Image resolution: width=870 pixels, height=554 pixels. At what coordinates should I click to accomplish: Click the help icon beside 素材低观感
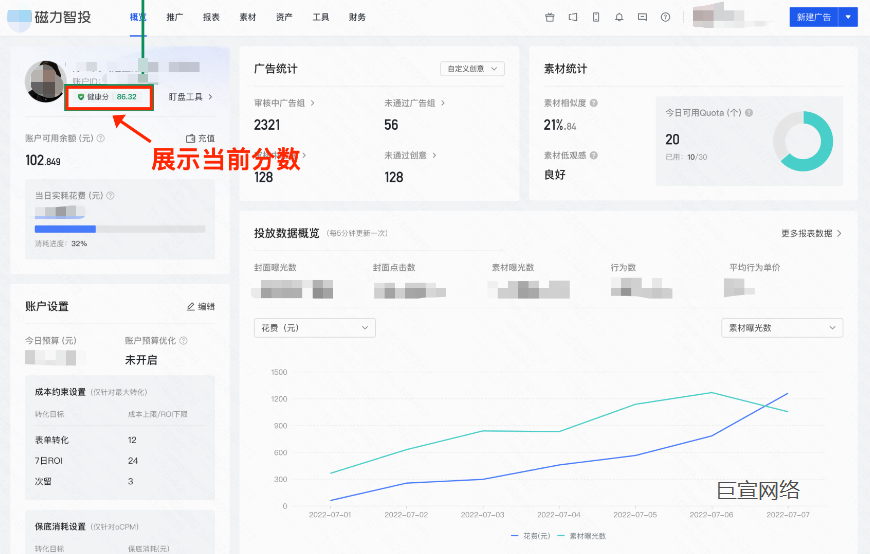(594, 155)
